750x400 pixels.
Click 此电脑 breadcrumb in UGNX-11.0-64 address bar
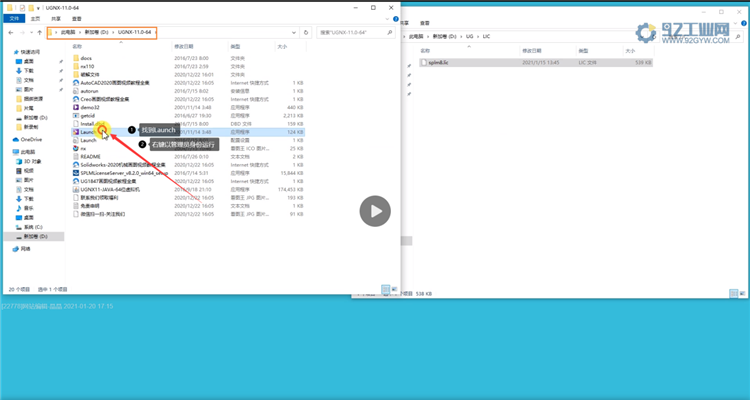point(68,33)
